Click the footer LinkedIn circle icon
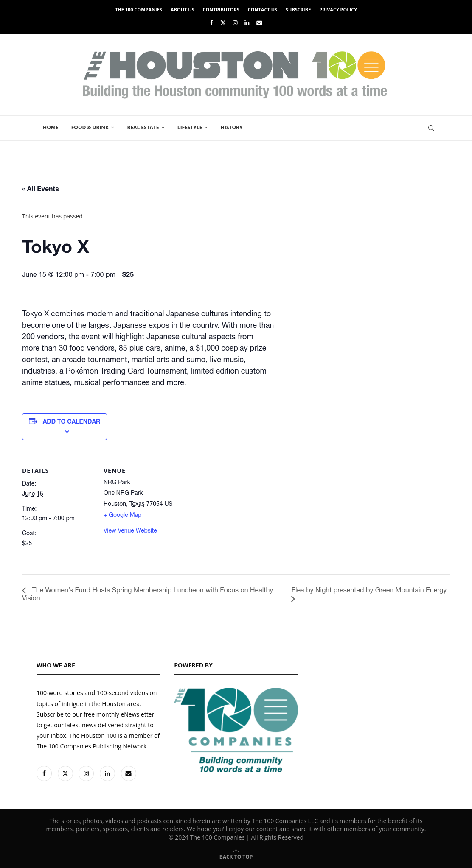The width and height of the screenshot is (472, 868). click(107, 773)
